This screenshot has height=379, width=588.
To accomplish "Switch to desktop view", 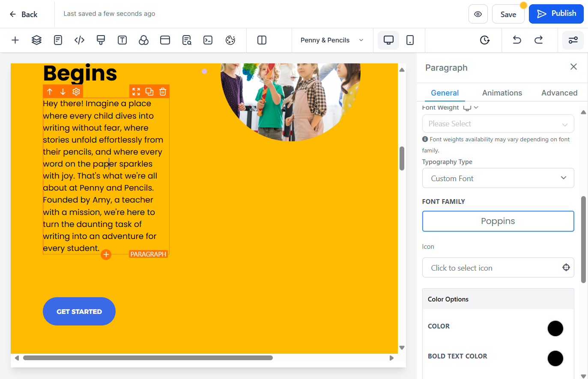I will [x=388, y=40].
